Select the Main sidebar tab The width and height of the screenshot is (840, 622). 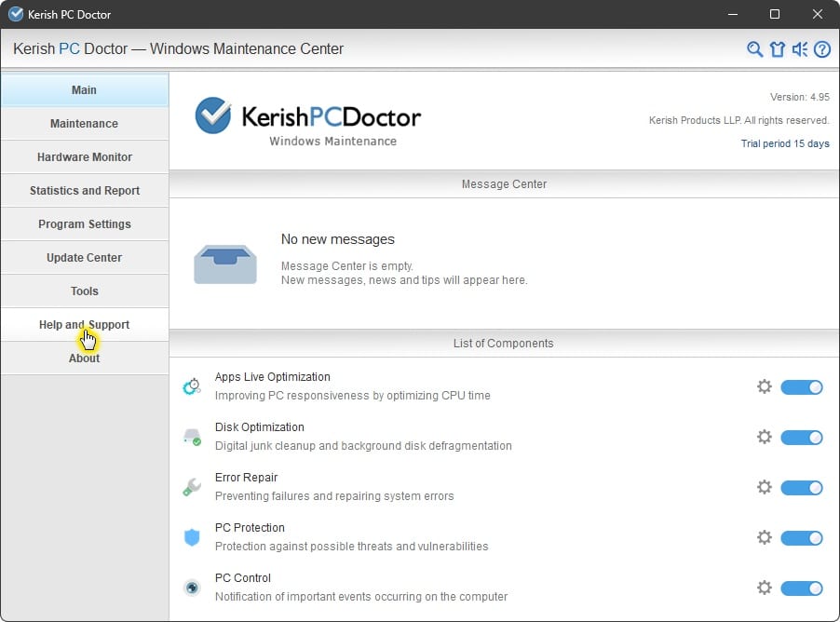click(x=85, y=90)
